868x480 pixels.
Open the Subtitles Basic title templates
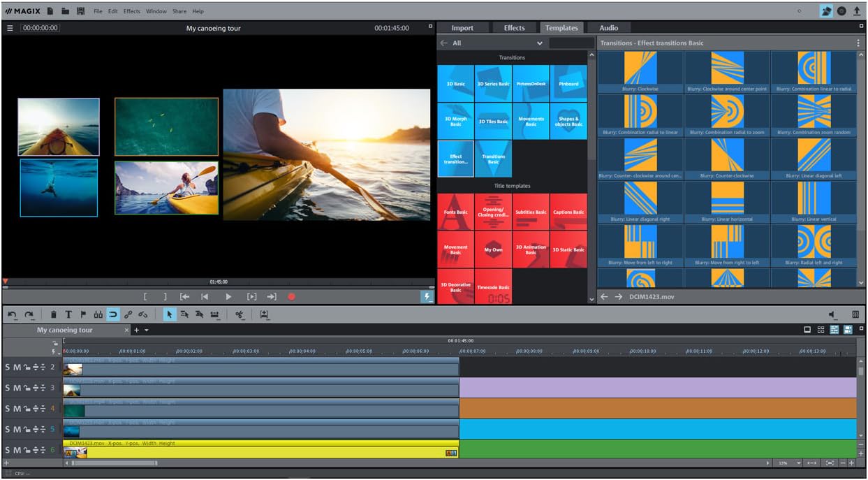[531, 212]
